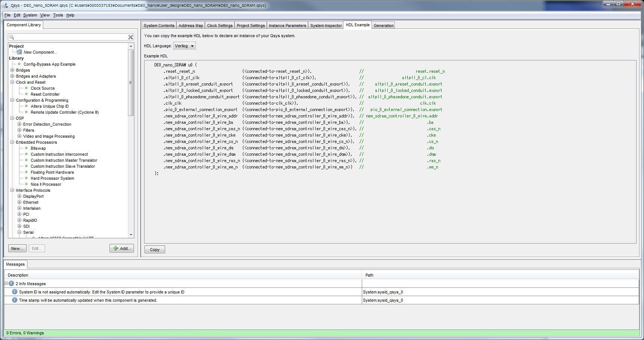The width and height of the screenshot is (644, 340).
Task: Click the New Component icon
Action: point(19,52)
